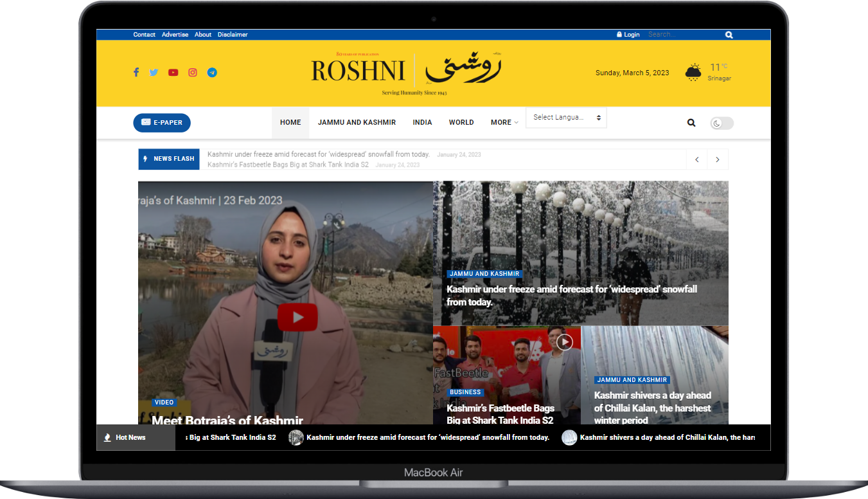Click the BUSINESS category tag
Viewport: 868px width, 499px height.
pyautogui.click(x=465, y=392)
